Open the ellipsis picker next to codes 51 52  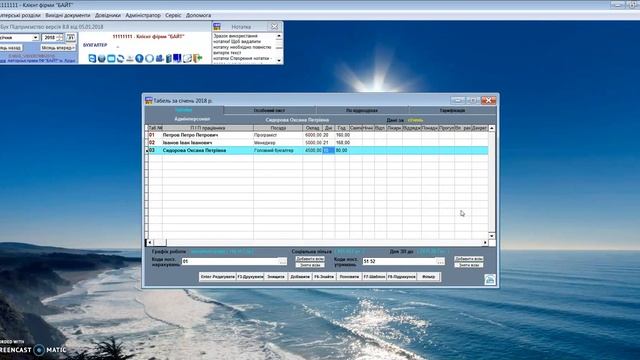pyautogui.click(x=440, y=261)
